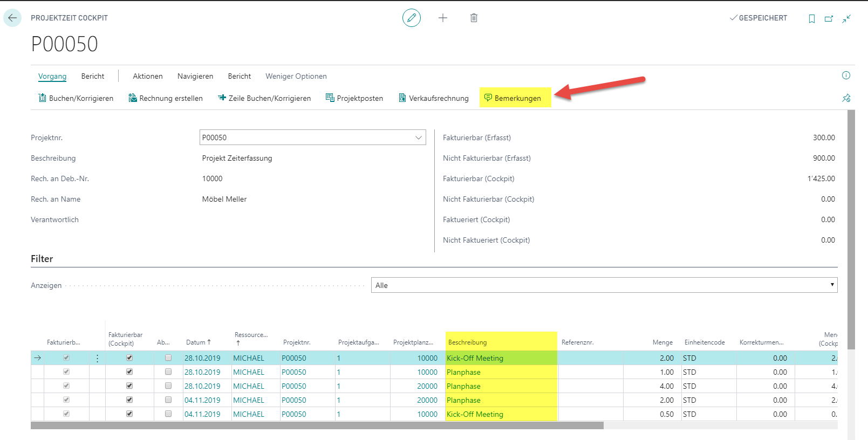Screen dimensions: 868x440
Task: Open the three-dot row menu for Kick-Off Meeting
Action: click(97, 358)
